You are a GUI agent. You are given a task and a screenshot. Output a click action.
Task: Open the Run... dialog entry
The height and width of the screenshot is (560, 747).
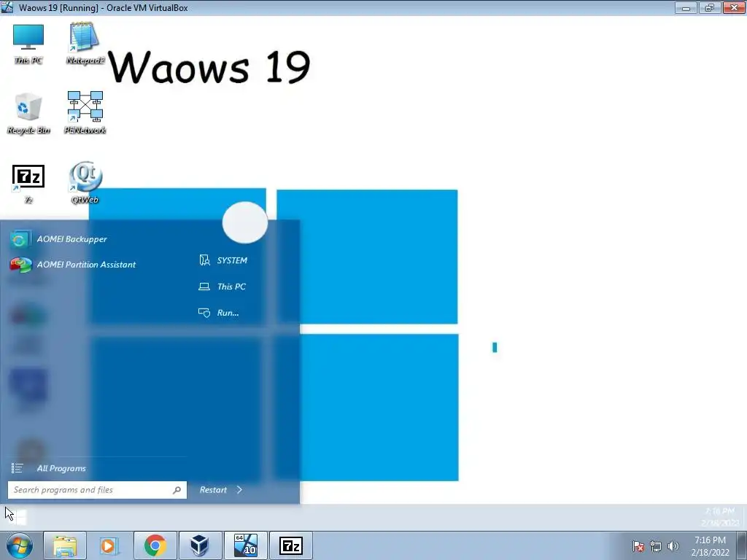click(219, 313)
